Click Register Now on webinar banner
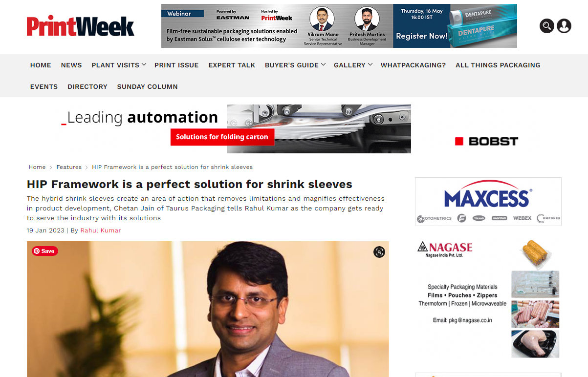 tap(421, 36)
